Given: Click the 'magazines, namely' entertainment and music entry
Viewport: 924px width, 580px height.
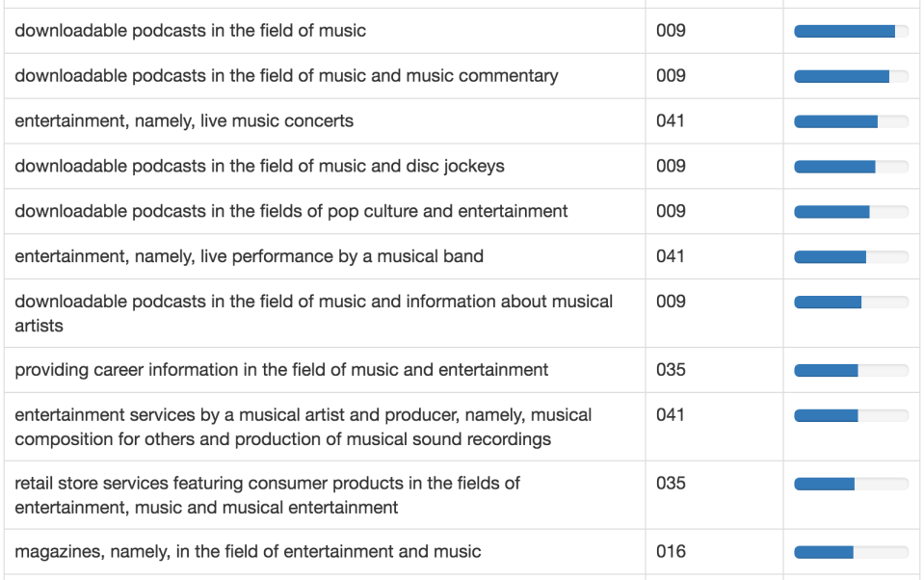Looking at the screenshot, I should 248,552.
